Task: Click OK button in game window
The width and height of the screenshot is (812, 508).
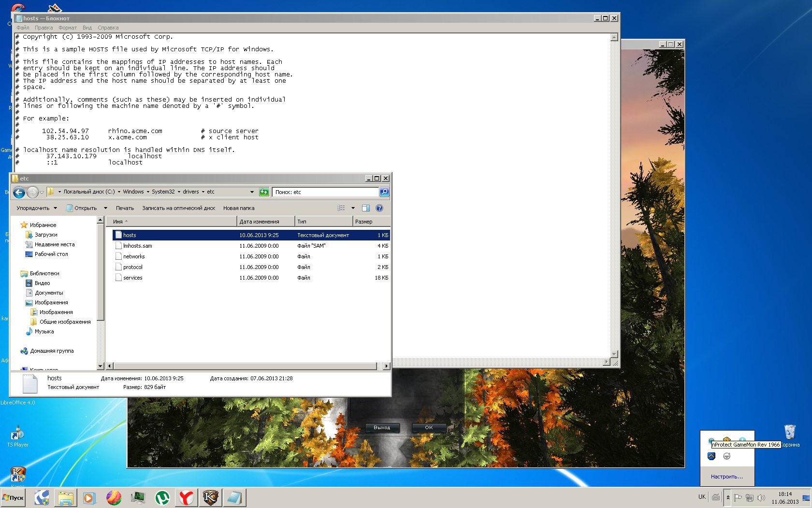Action: (x=429, y=428)
